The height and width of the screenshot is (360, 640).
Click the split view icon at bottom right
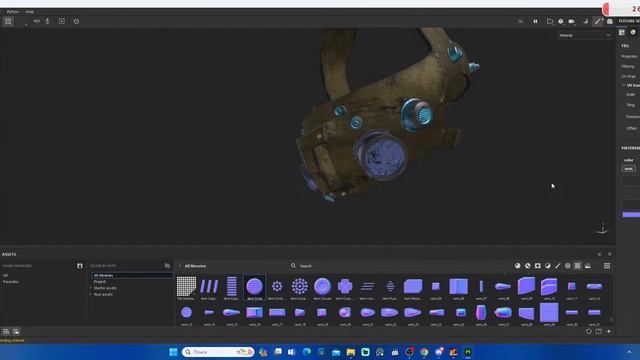click(x=599, y=331)
